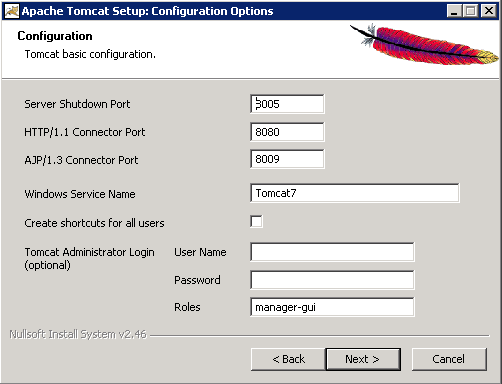502x384 pixels.
Task: Click the administrator User Name field
Action: [332, 252]
